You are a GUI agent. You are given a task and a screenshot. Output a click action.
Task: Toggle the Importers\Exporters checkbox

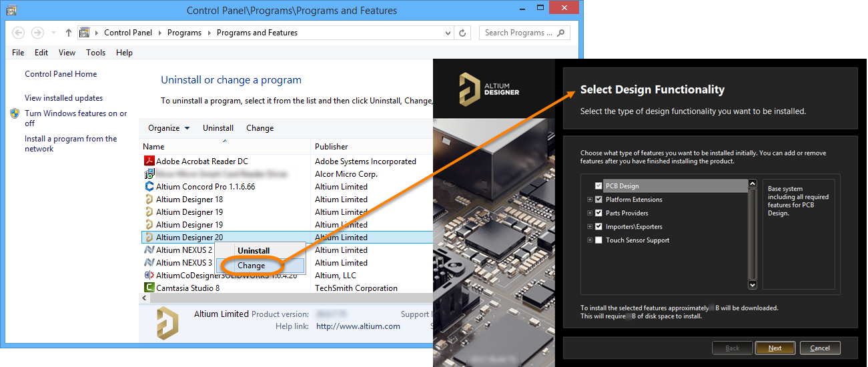click(598, 227)
